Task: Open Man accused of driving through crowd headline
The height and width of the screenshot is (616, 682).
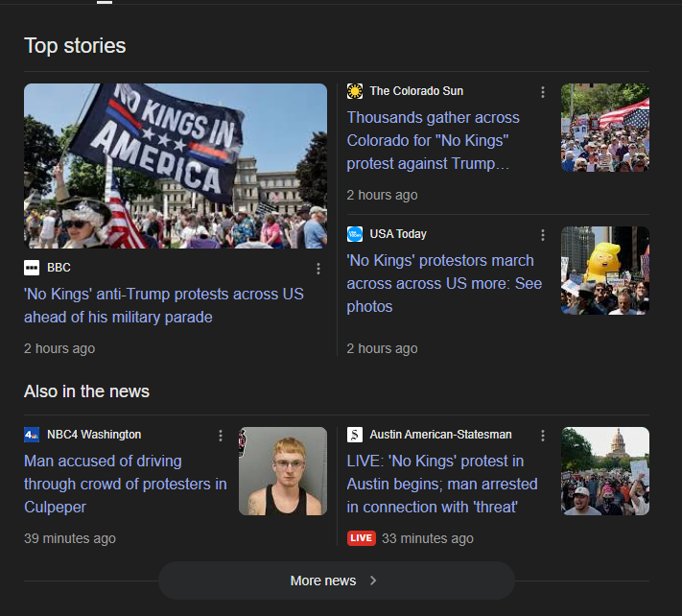Action: (126, 484)
